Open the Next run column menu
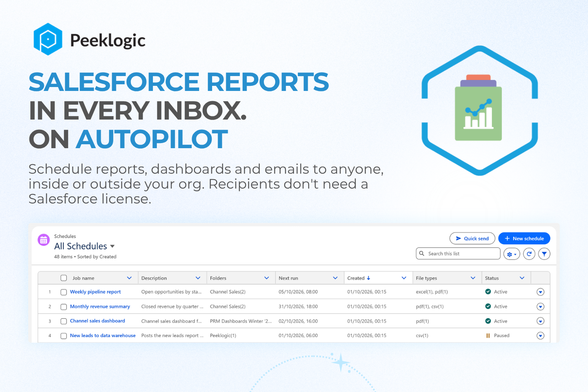 335,278
